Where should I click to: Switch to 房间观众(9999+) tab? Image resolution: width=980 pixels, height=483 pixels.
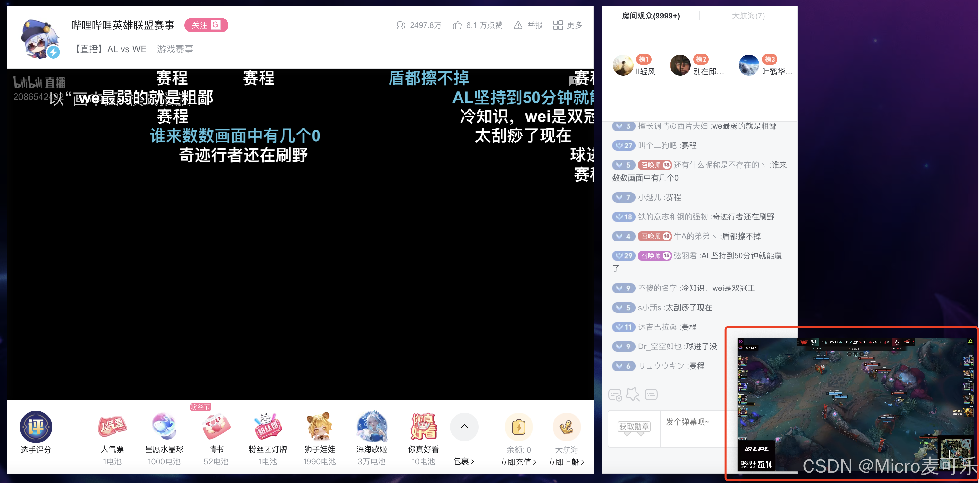[650, 16]
